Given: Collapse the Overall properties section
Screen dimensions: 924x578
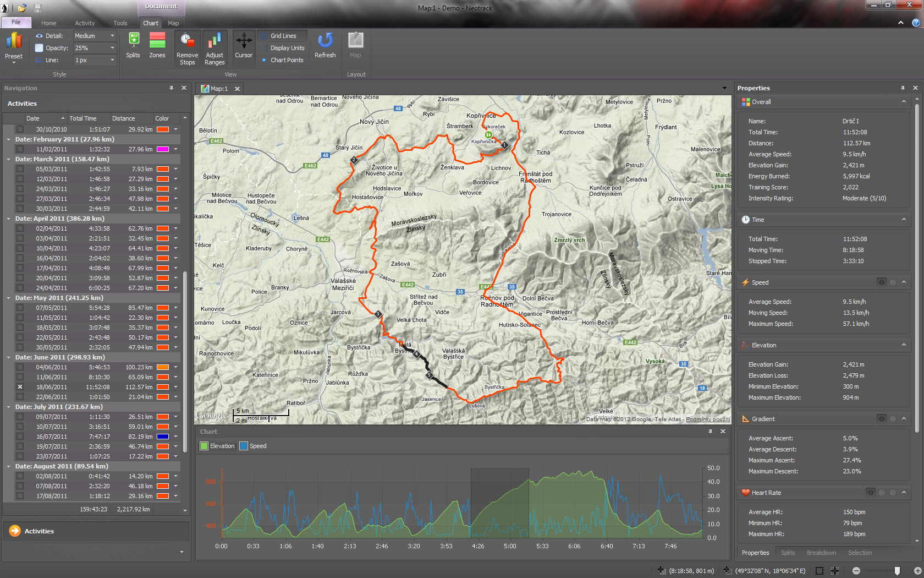Looking at the screenshot, I should pos(904,102).
